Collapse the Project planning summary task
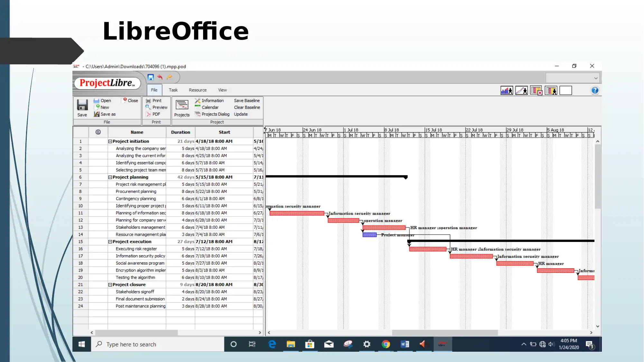 click(x=110, y=177)
